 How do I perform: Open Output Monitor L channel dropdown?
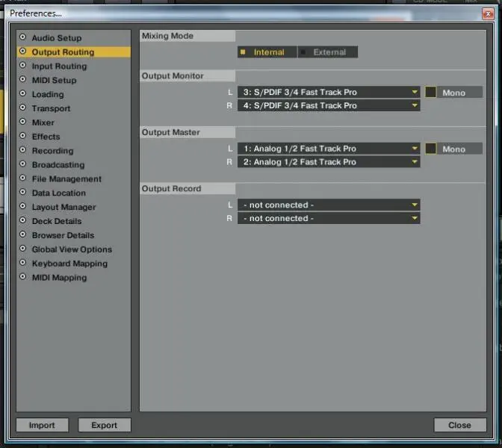click(329, 93)
